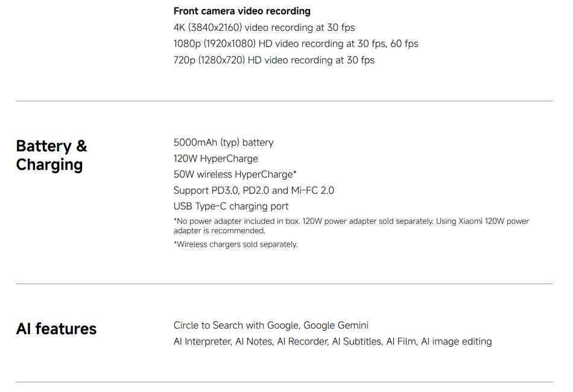Click the AI image editing feature text
Viewport: 573px width, 392px height.
(x=457, y=341)
